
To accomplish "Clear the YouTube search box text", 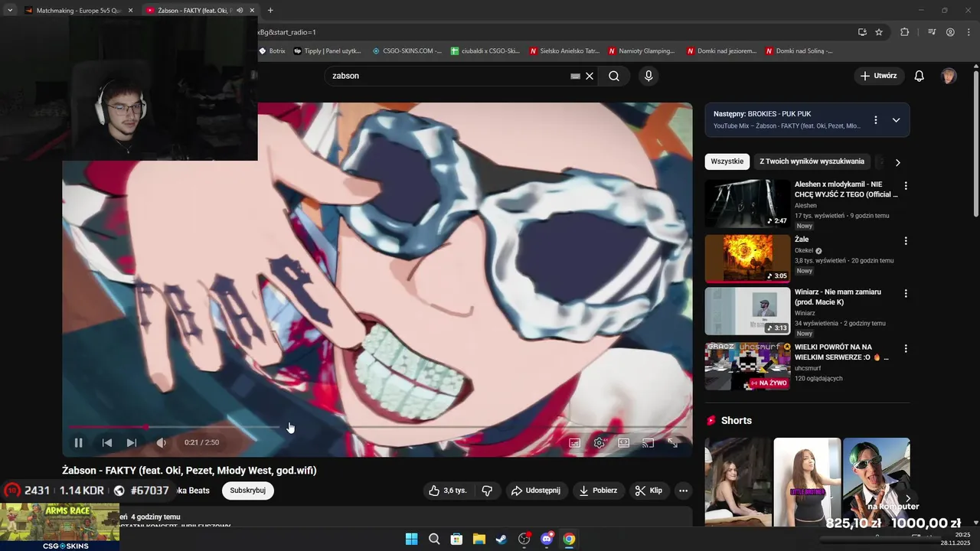I will [x=590, y=76].
